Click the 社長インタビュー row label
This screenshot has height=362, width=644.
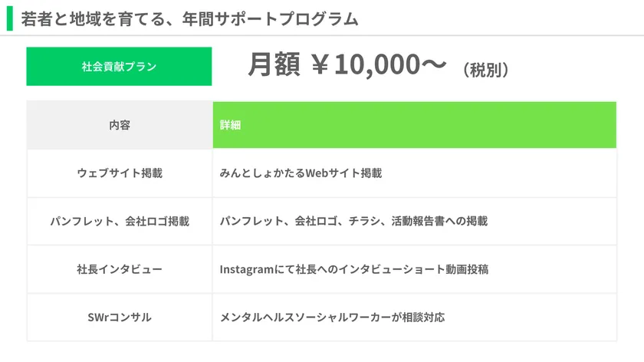point(120,269)
